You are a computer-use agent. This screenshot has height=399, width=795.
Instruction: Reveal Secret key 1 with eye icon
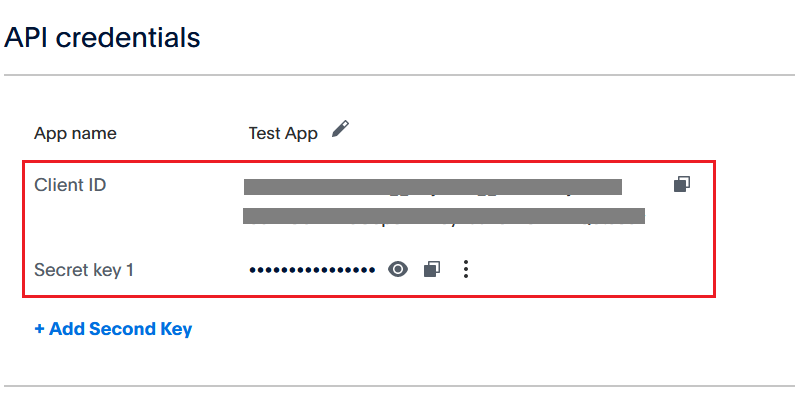398,269
